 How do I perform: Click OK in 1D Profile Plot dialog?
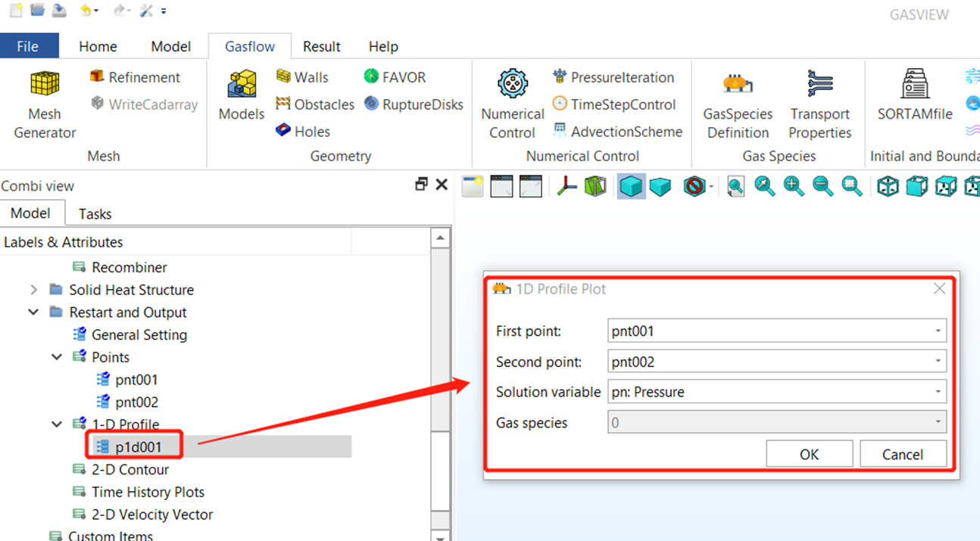point(810,454)
